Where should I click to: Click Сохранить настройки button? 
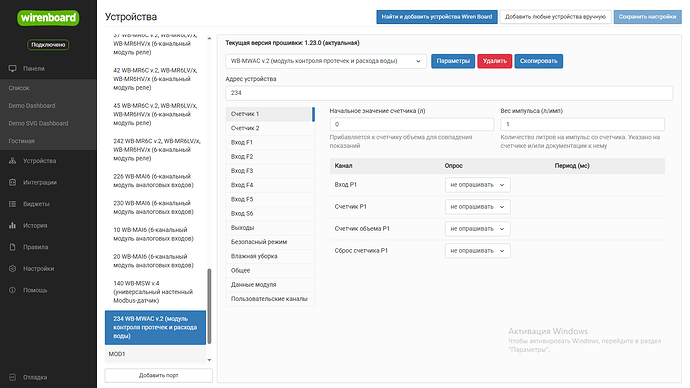tap(647, 17)
